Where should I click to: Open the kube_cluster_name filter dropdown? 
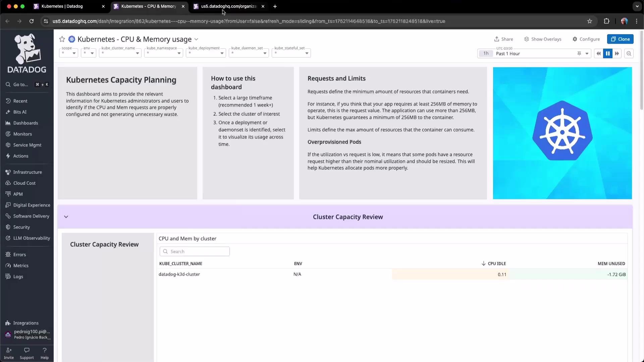tap(120, 53)
